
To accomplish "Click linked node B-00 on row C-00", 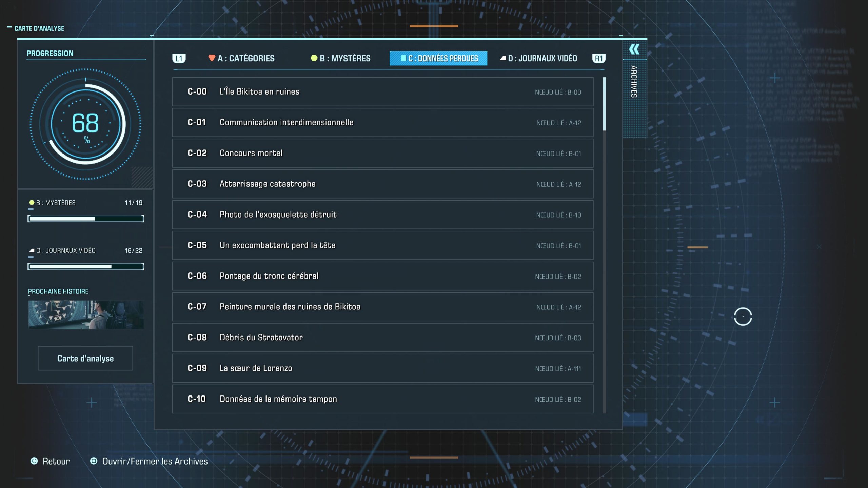I will coord(558,92).
